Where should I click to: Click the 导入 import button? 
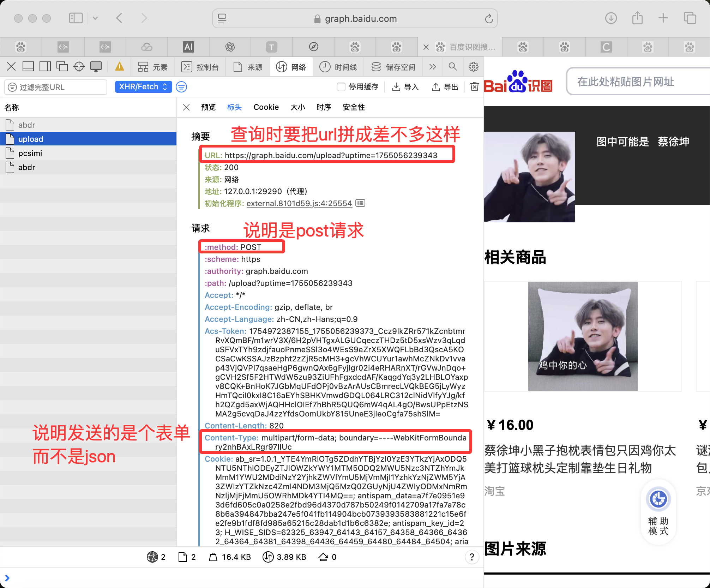[x=405, y=87]
